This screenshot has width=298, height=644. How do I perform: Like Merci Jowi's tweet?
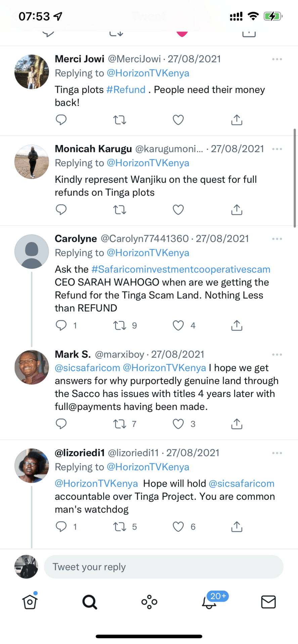(x=178, y=120)
